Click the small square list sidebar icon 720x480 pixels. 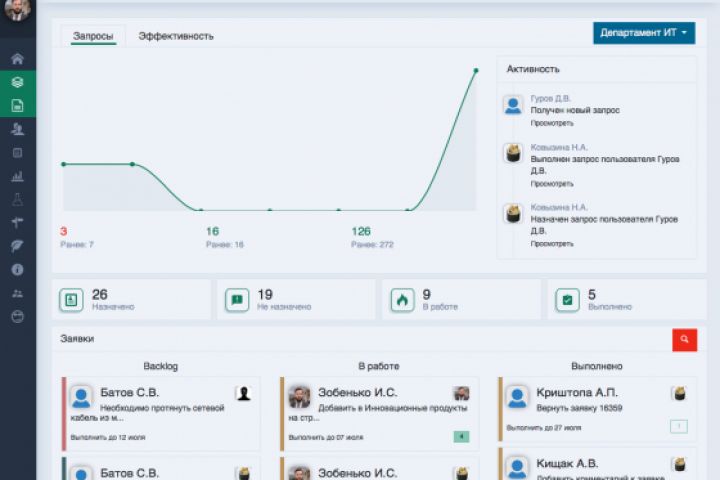(x=17, y=152)
